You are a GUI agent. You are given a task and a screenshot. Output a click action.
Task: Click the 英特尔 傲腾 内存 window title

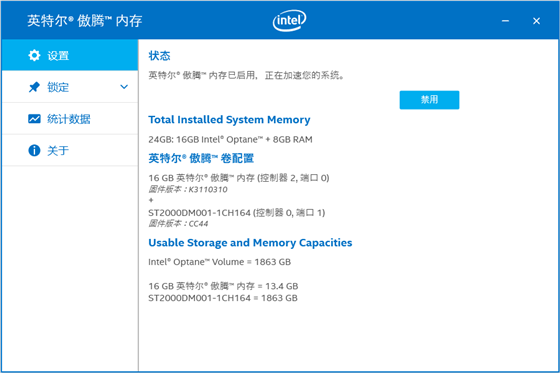point(85,21)
